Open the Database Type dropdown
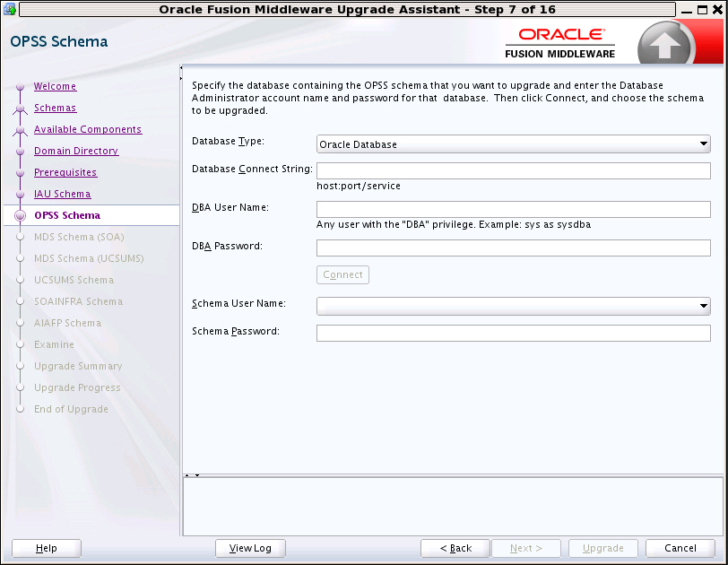This screenshot has height=565, width=728. coord(514,143)
